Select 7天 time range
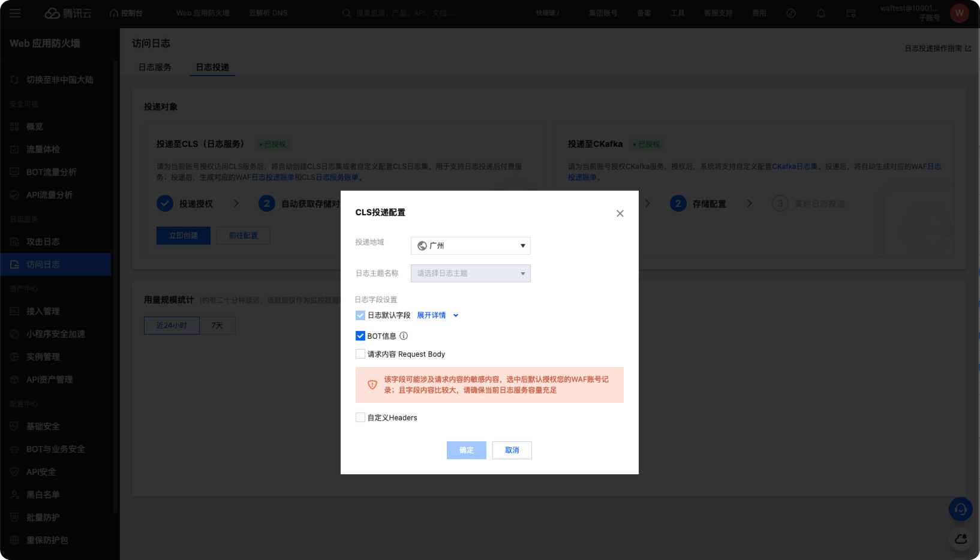The image size is (980, 560). 217,326
